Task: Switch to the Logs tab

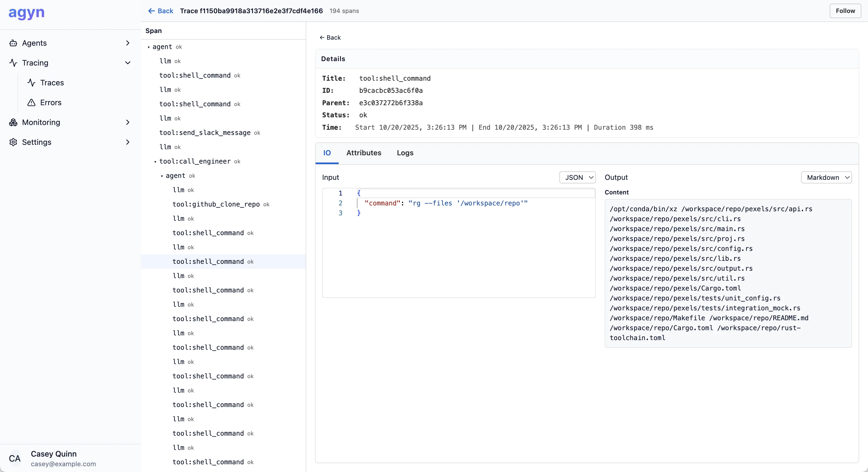Action: click(x=405, y=153)
